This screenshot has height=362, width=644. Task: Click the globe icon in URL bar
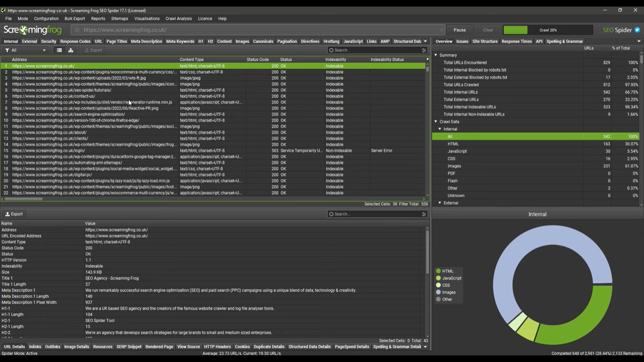tap(77, 30)
